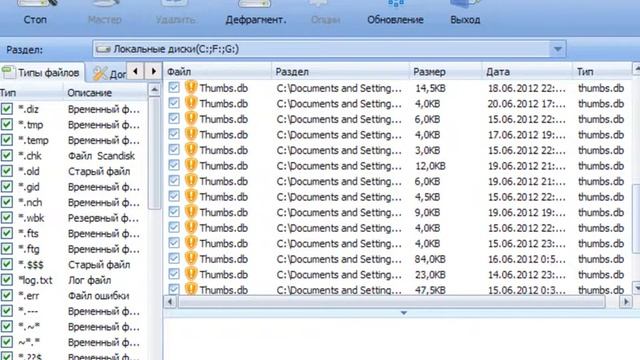The width and height of the screenshot is (640, 360).
Task: Click warning icon of 47,5KB Thumbs.db
Action: tap(191, 289)
